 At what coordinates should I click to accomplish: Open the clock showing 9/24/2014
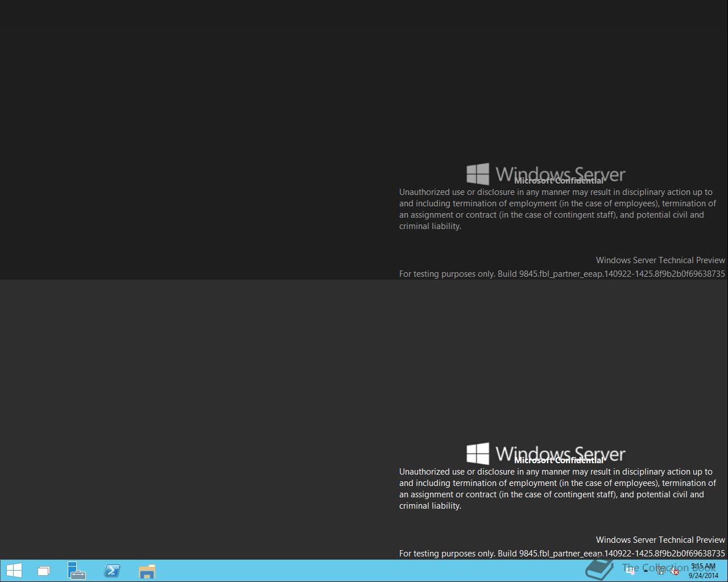click(704, 571)
